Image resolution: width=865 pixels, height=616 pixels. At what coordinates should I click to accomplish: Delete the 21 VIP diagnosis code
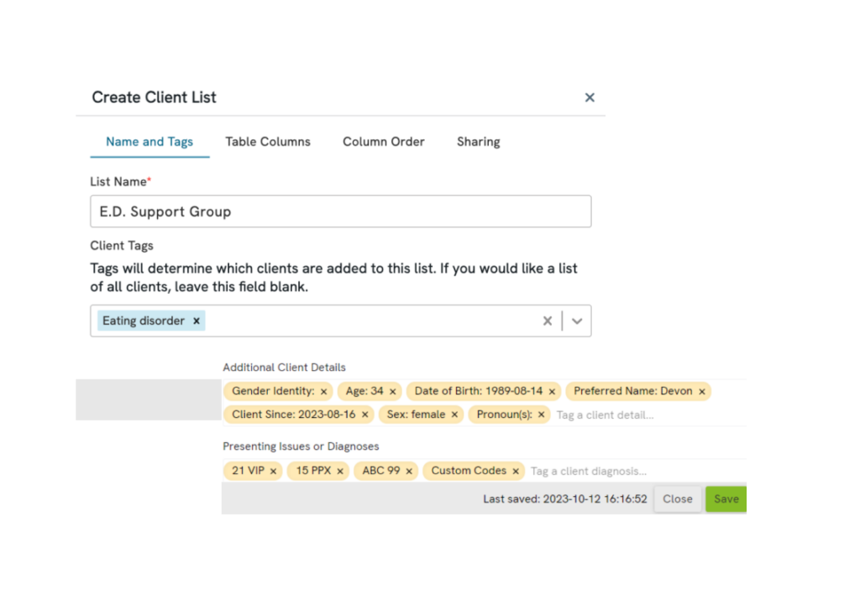(x=272, y=471)
